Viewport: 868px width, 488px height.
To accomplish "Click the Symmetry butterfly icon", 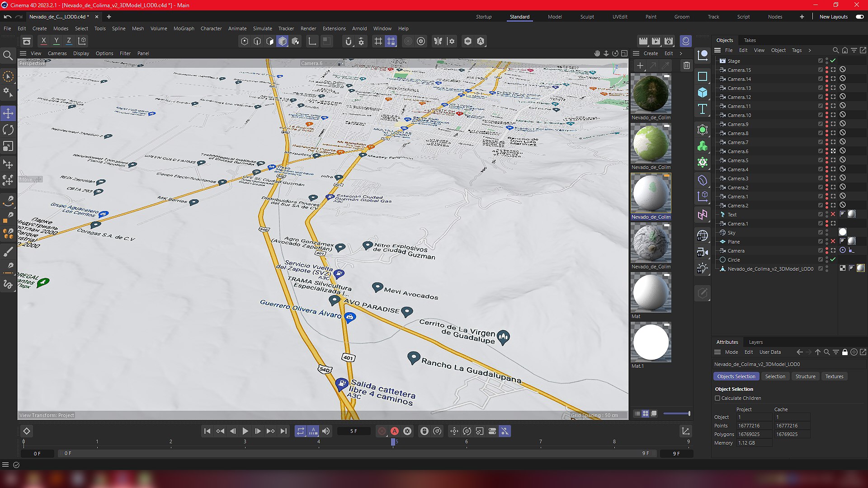I will 438,41.
